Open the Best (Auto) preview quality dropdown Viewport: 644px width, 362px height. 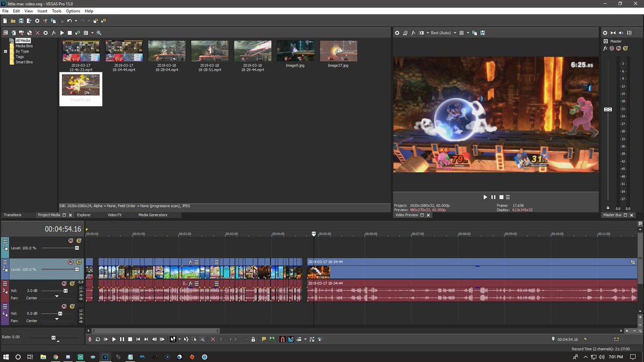tap(455, 33)
